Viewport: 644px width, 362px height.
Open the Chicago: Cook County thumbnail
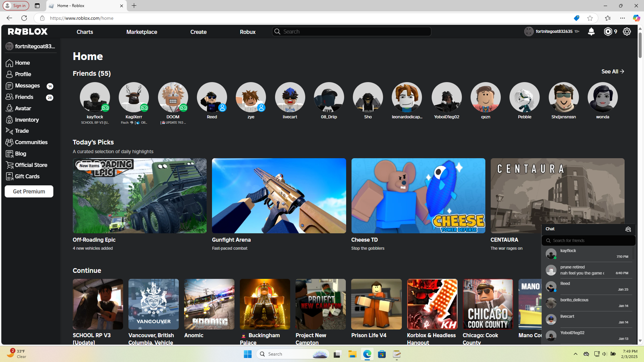[x=488, y=304]
